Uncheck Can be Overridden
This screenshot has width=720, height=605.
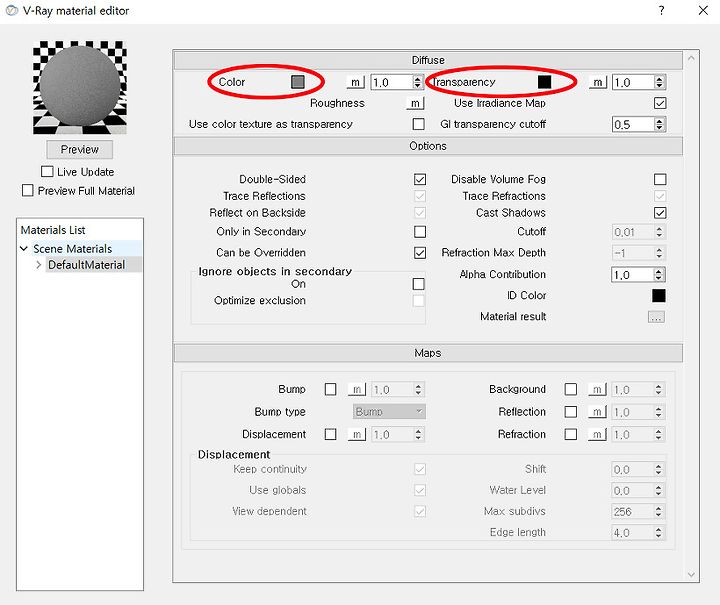(x=420, y=253)
